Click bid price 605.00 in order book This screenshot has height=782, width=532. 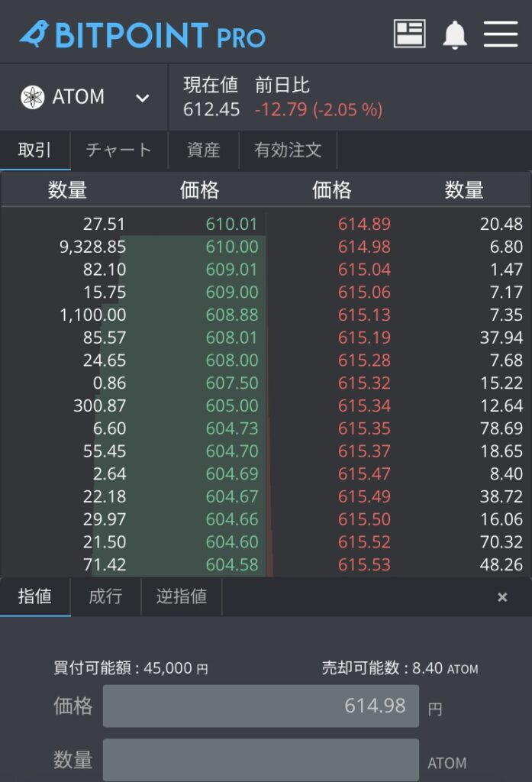click(232, 406)
